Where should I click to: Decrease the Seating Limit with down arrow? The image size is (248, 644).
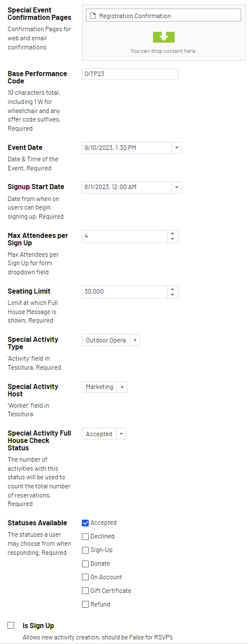click(173, 295)
